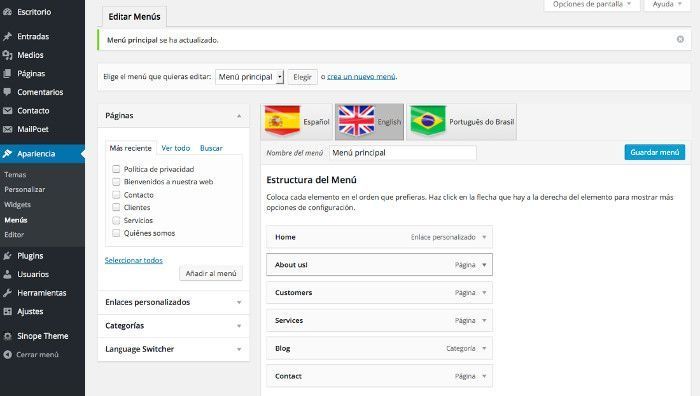The height and width of the screenshot is (396, 700).
Task: Click the MailPoet envelope icon
Action: 7,129
